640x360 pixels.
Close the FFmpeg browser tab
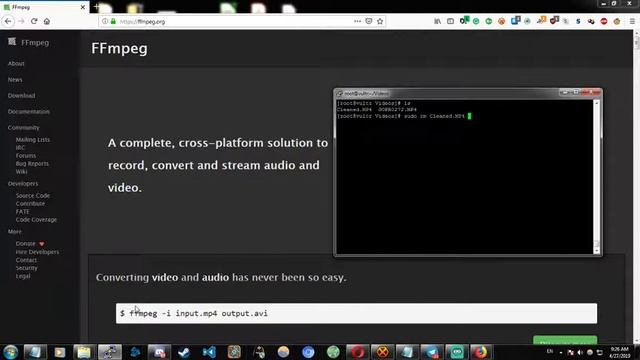(83, 7)
